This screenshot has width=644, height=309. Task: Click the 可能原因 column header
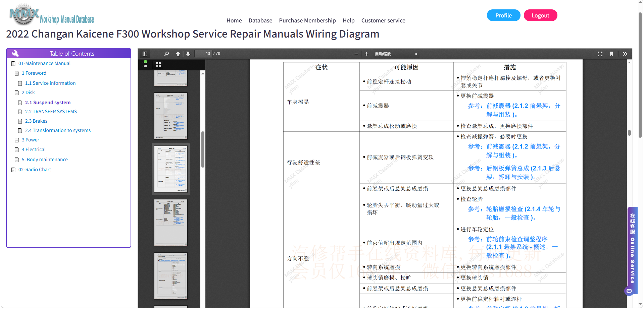[406, 67]
